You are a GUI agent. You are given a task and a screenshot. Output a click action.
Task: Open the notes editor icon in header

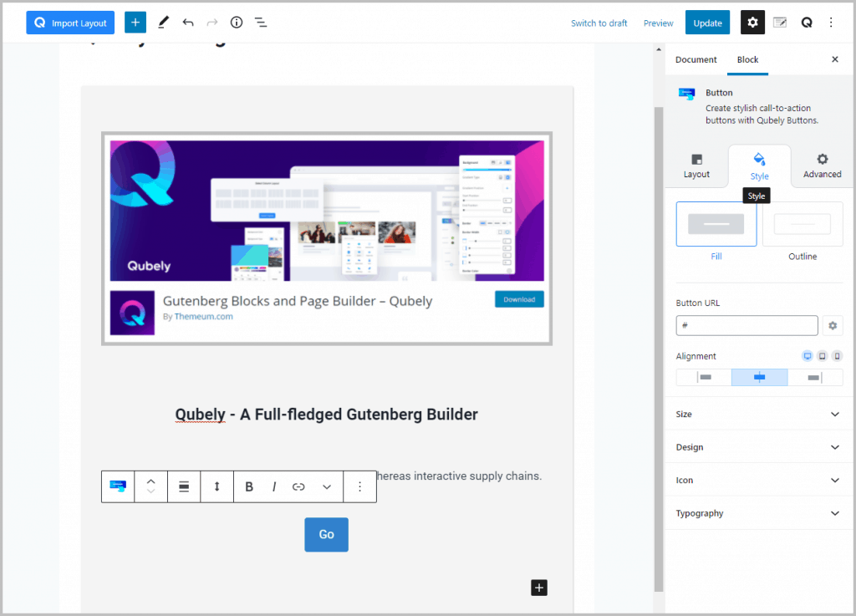pos(780,23)
